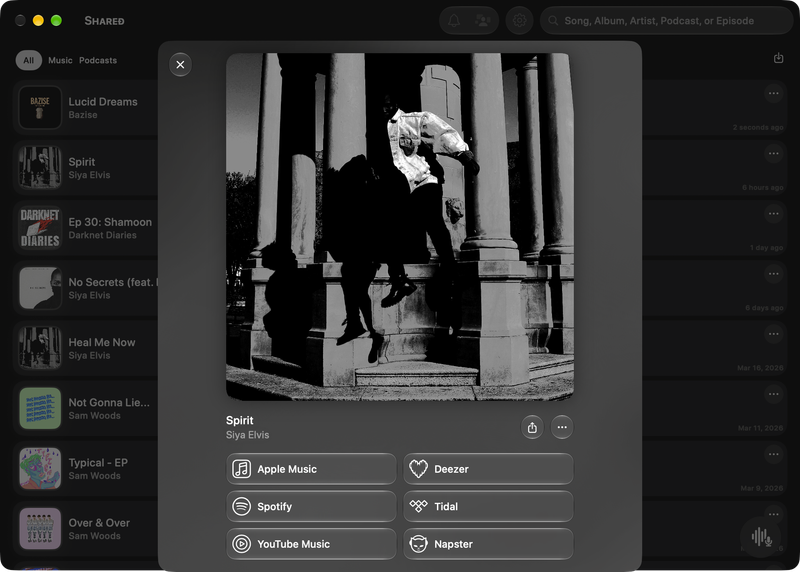Open the friends icon in toolbar
The width and height of the screenshot is (800, 572).
(482, 20)
